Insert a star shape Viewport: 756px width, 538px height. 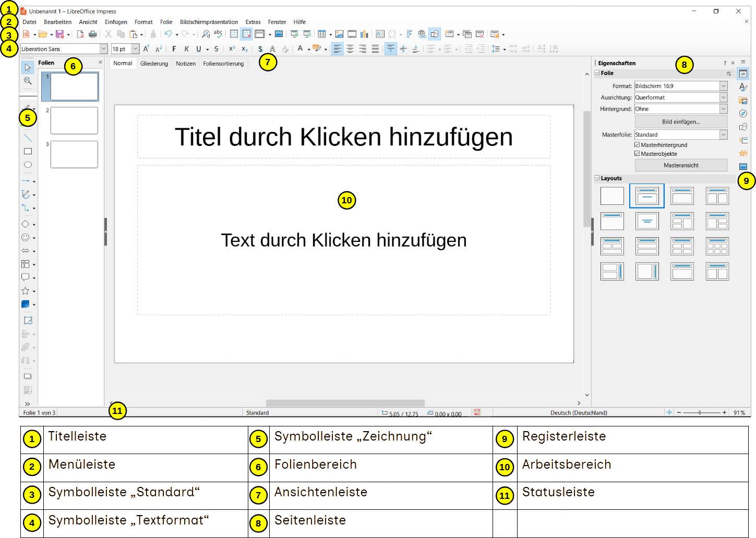pyautogui.click(x=25, y=291)
